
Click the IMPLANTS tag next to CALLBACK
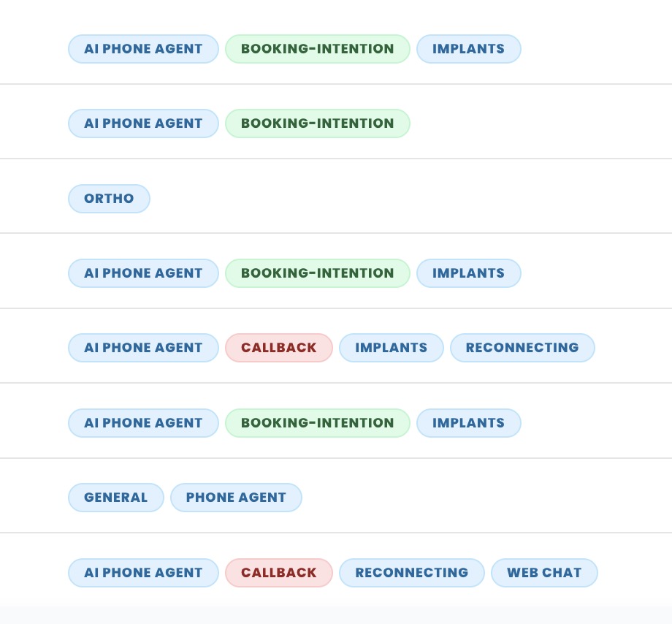click(x=391, y=348)
